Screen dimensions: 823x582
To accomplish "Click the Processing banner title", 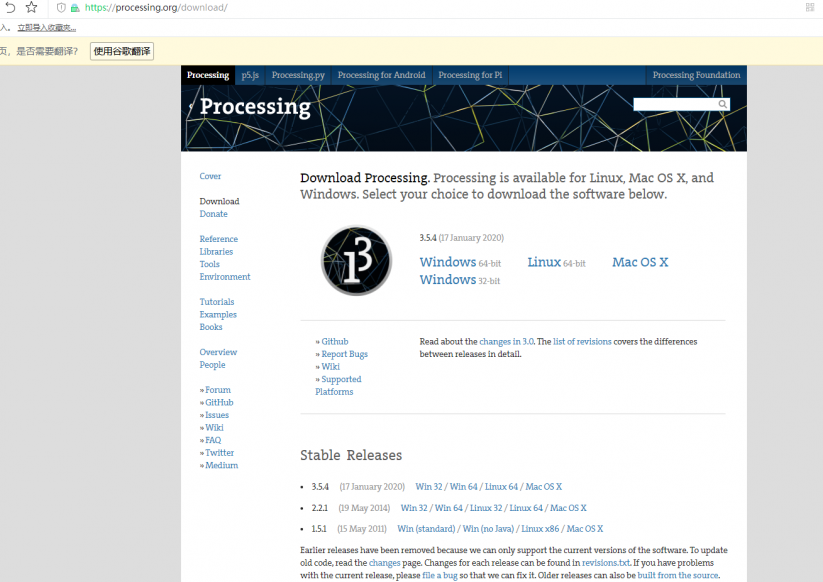I will (x=255, y=107).
